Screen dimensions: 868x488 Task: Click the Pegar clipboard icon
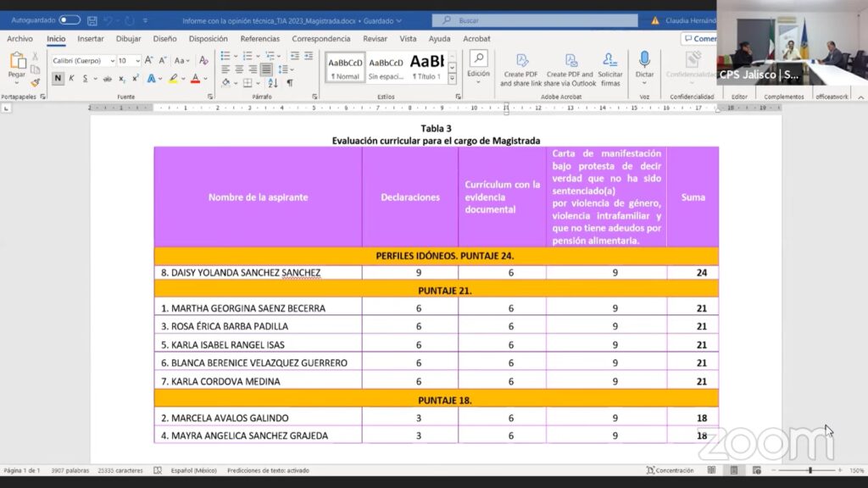[17, 64]
